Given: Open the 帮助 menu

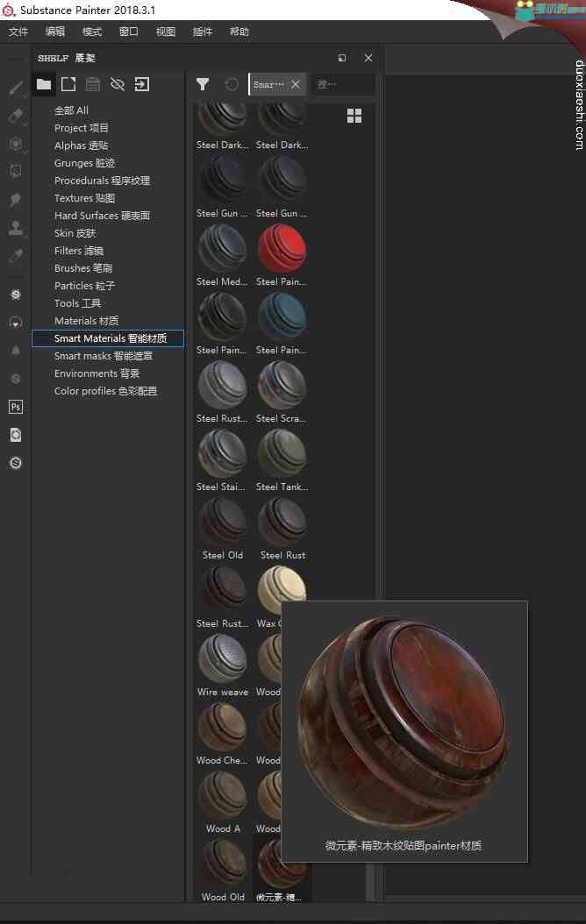Looking at the screenshot, I should tap(239, 32).
